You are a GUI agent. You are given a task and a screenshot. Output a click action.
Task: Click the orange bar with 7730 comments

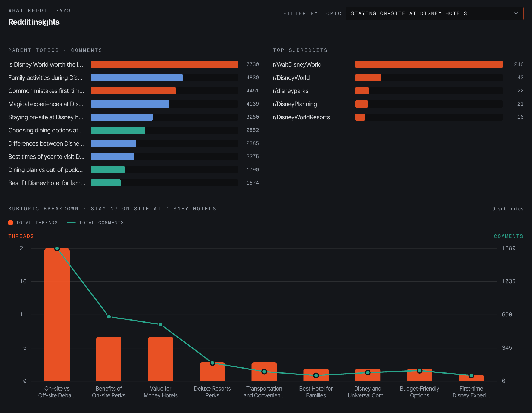[x=164, y=64]
